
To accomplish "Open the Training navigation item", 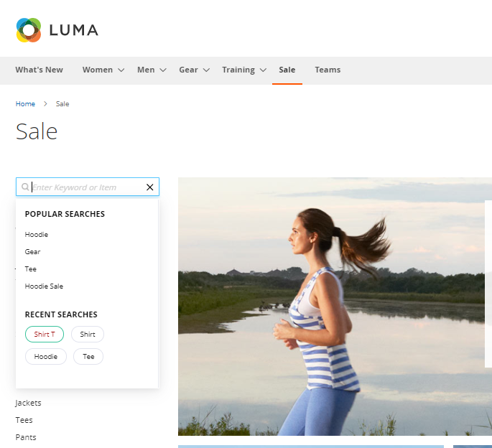I will point(238,70).
